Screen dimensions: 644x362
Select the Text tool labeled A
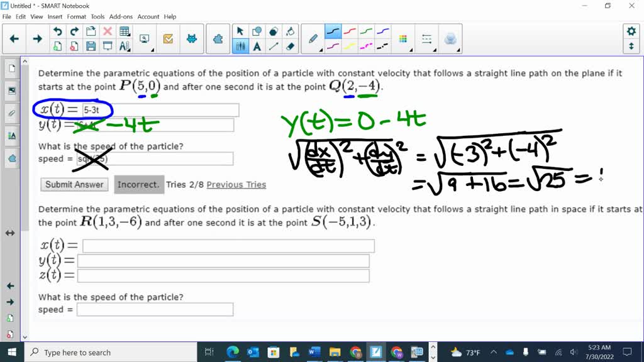[x=257, y=46]
